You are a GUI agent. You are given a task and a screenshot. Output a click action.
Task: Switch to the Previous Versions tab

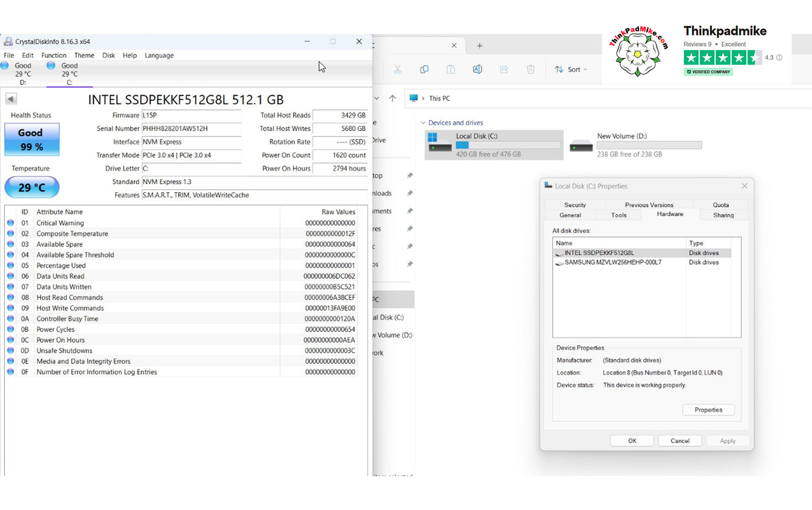pyautogui.click(x=649, y=205)
